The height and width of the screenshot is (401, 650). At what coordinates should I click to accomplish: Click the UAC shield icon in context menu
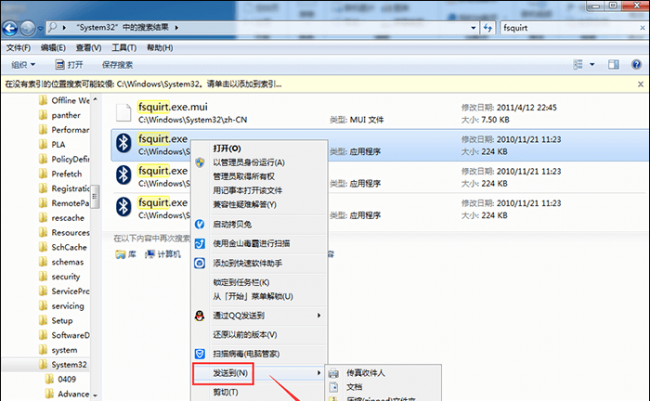pos(200,162)
